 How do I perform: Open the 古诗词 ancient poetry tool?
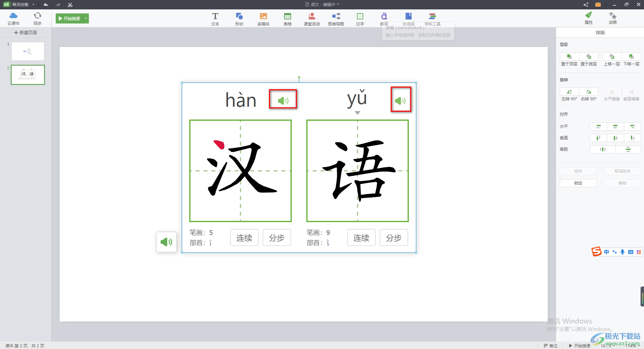408,19
